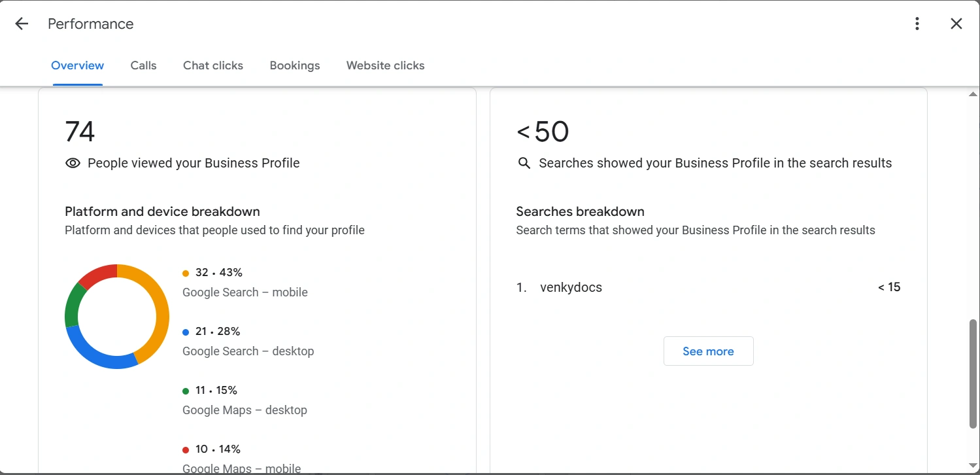
Task: Click the magnifying glass search icon
Action: 524,164
